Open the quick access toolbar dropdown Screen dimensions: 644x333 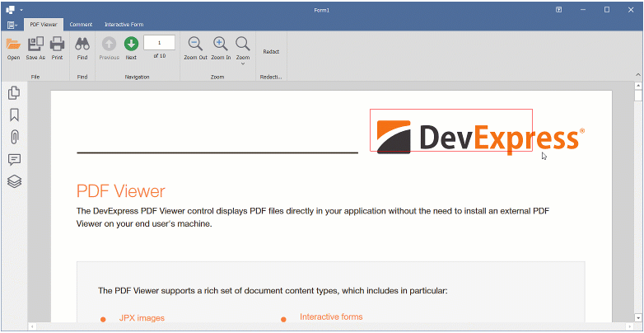(x=21, y=9)
